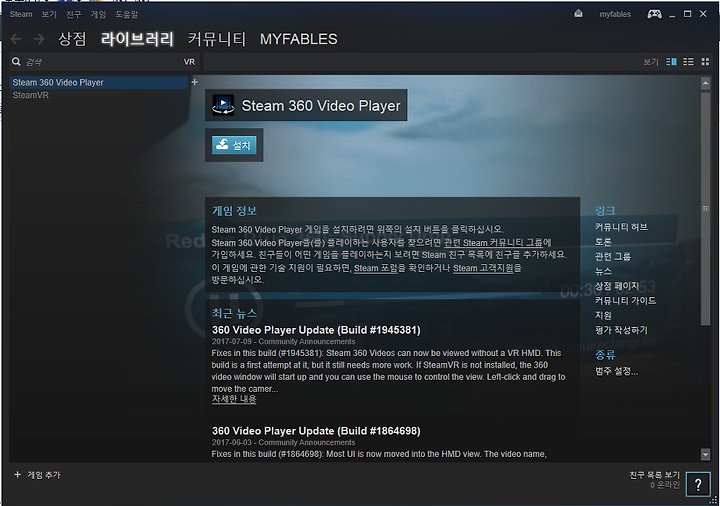Image resolution: width=720 pixels, height=506 pixels.
Task: Open the myfables account menu
Action: [x=615, y=14]
